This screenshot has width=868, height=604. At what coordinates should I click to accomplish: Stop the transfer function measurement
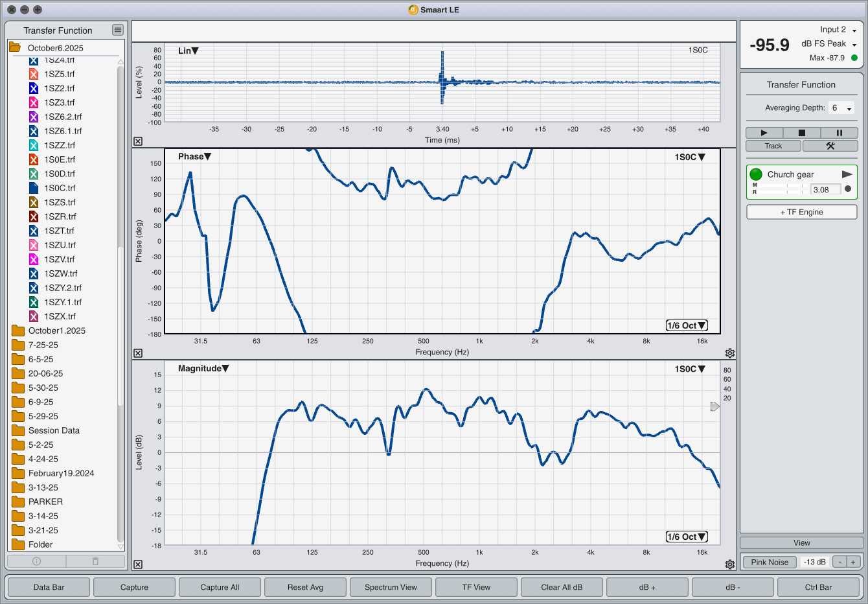[x=801, y=133]
